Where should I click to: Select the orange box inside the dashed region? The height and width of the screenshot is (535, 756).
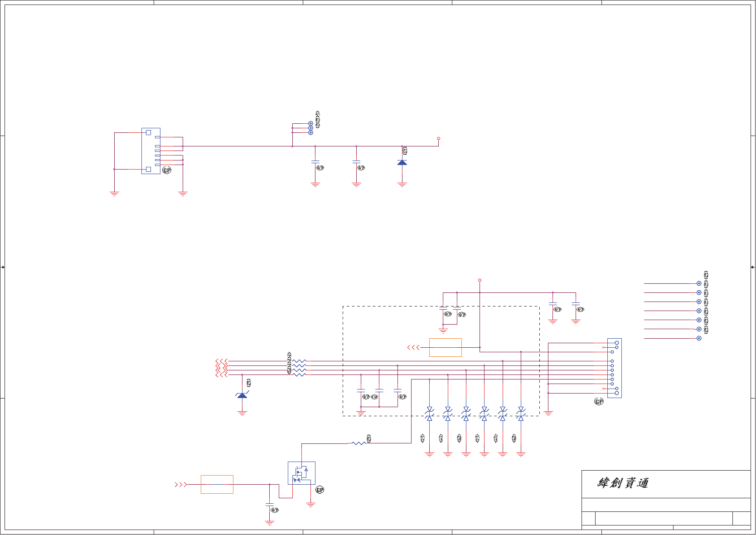point(446,347)
